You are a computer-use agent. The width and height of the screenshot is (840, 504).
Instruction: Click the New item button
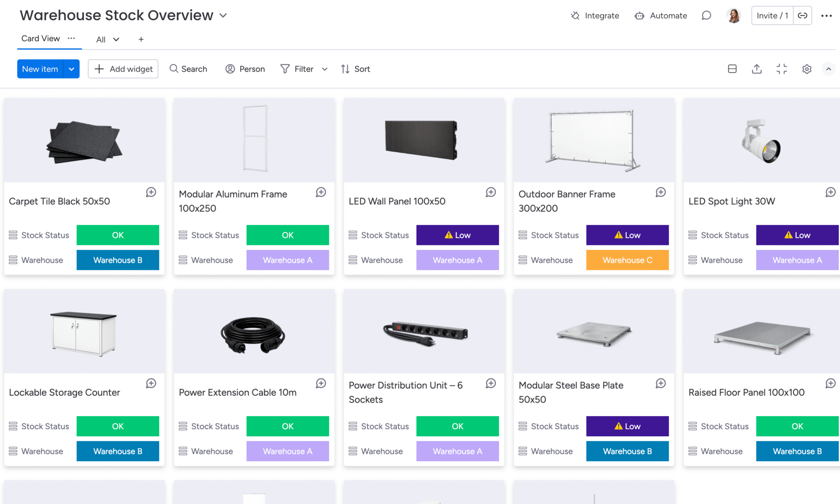coord(40,69)
